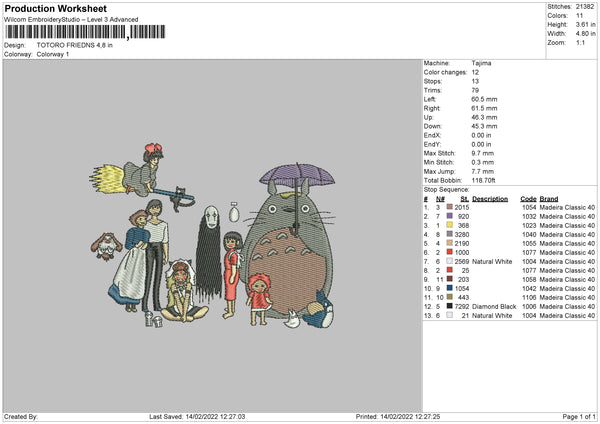
Task: Click the Min Stitch value 0.3 mm
Action: pos(483,163)
